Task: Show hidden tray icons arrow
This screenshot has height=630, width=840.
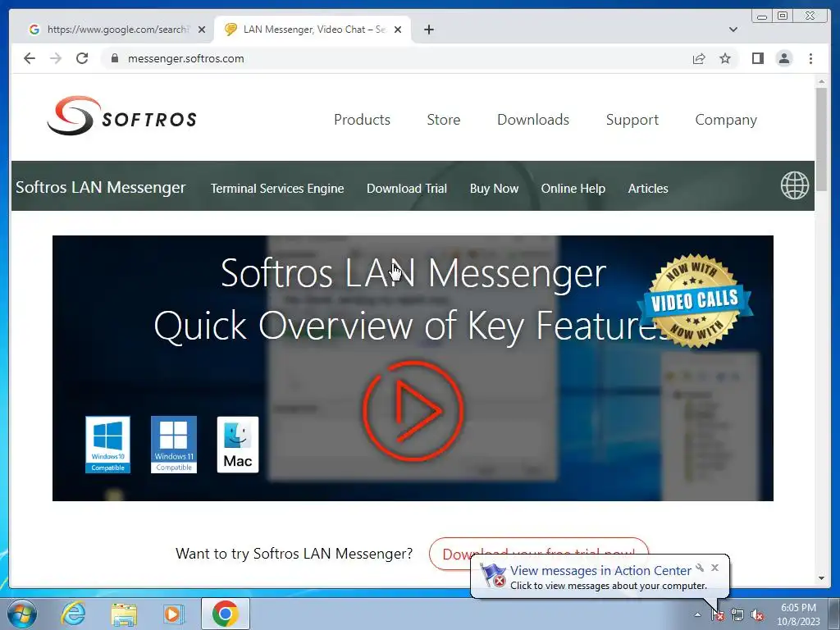Action: [x=697, y=614]
